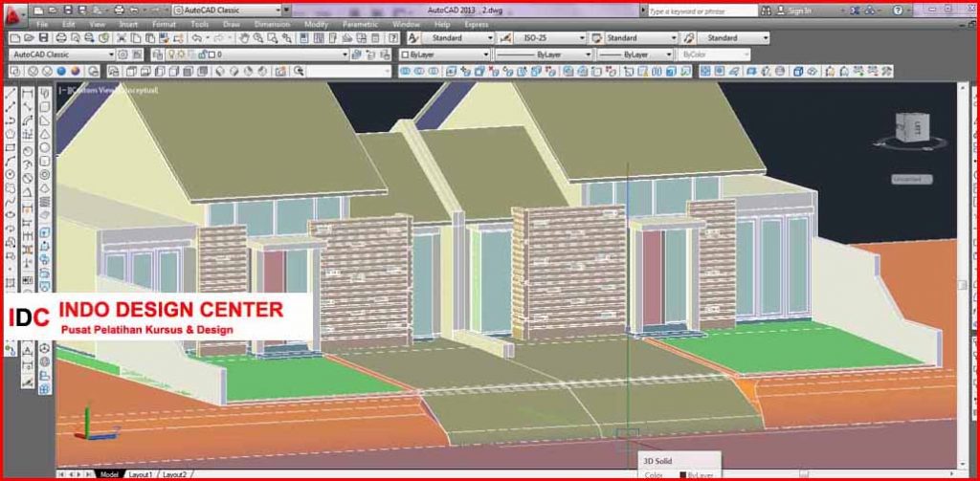The width and height of the screenshot is (980, 481).
Task: Switch to the Model tab
Action: 109,474
